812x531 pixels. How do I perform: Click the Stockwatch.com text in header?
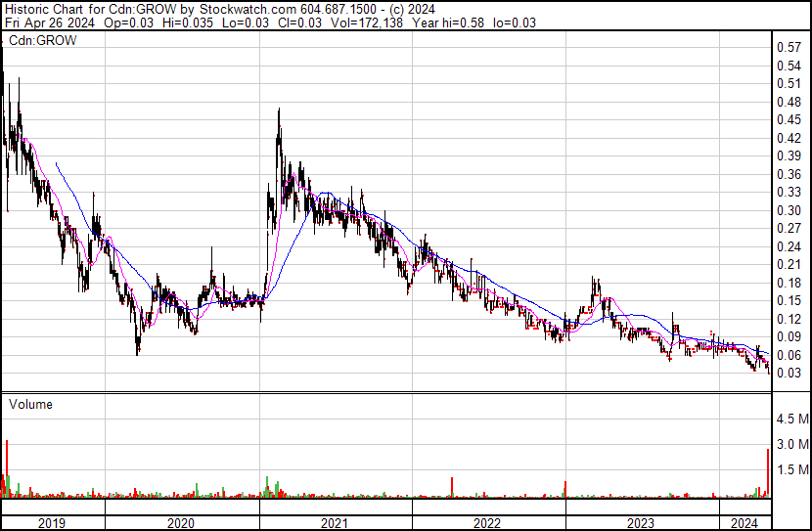(248, 10)
